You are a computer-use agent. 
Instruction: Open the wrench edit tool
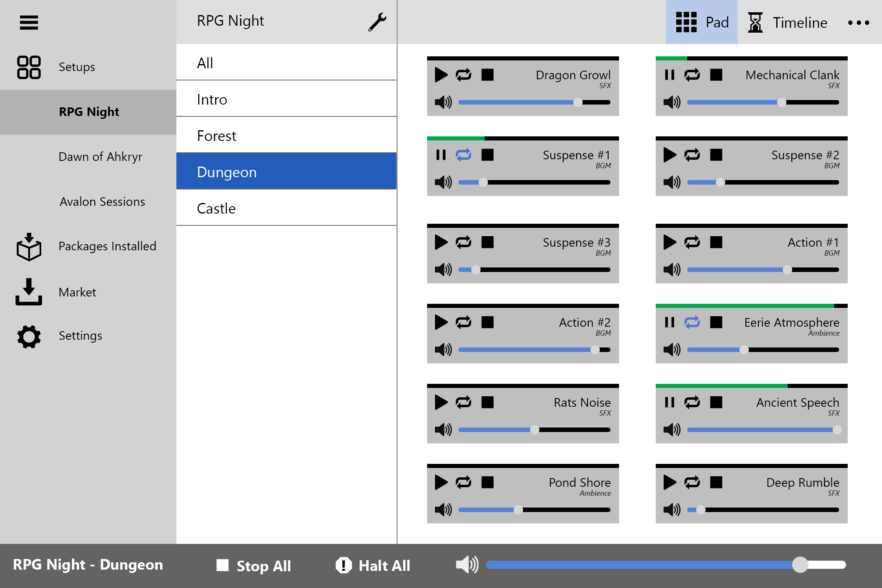point(377,22)
